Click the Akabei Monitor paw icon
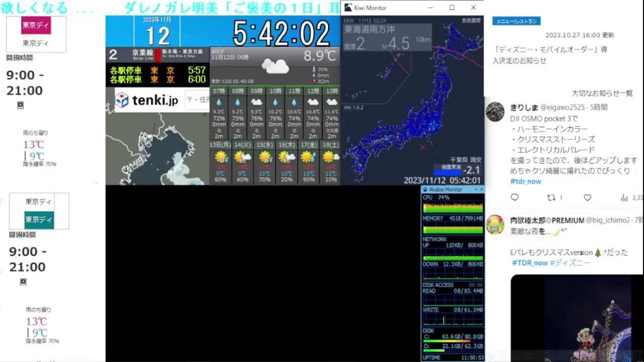This screenshot has height=362, width=644. click(425, 189)
